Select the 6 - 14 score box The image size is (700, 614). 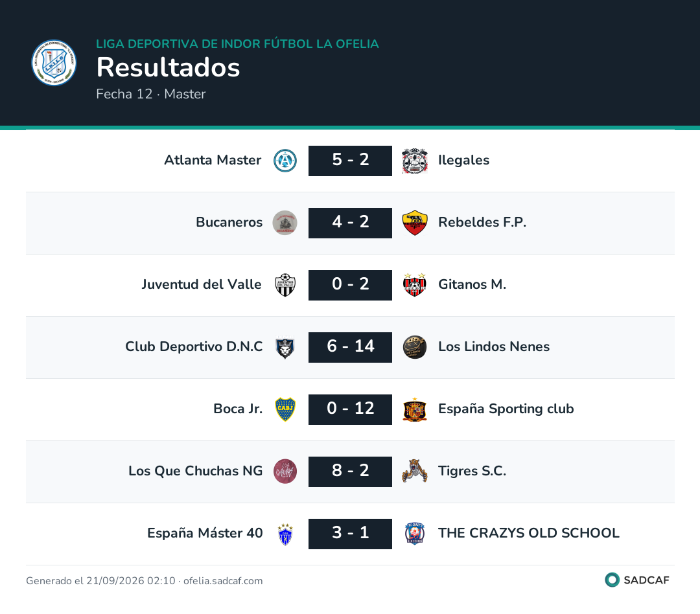[350, 347]
